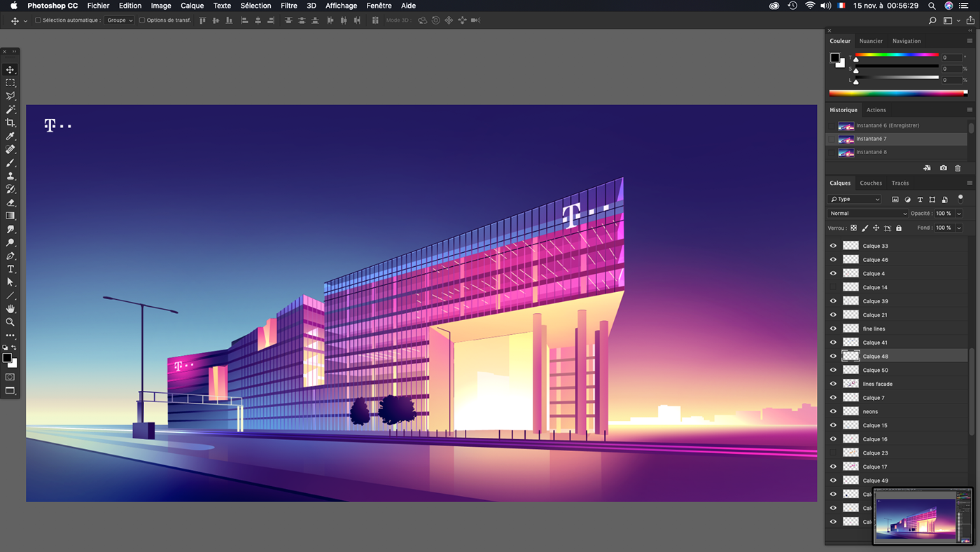Create a new snapshot with camera icon
Viewport: 980px width, 552px height.
click(x=943, y=168)
